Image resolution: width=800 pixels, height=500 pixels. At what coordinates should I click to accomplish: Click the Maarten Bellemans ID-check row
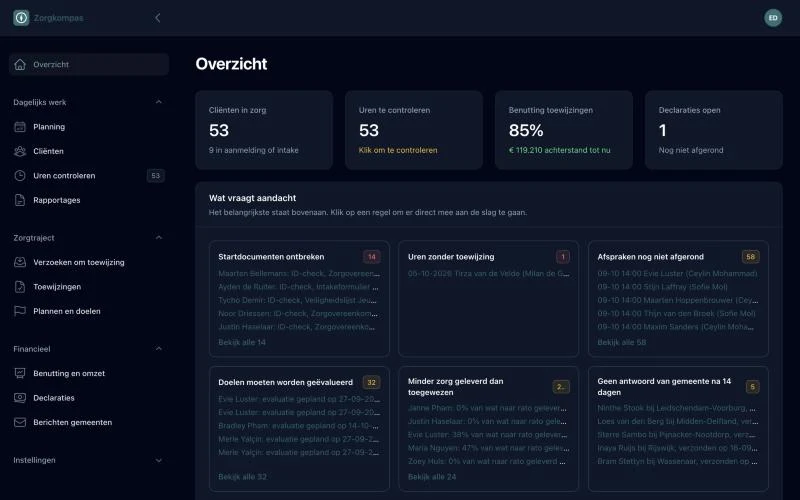[x=299, y=273]
